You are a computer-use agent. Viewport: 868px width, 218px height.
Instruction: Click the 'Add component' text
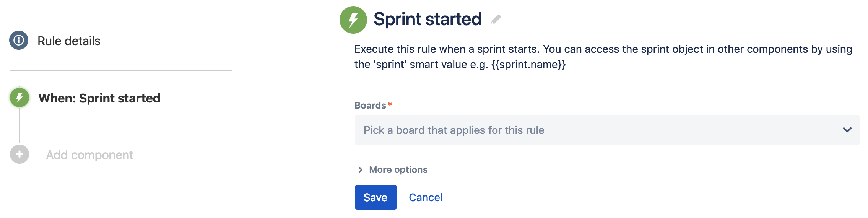click(x=89, y=155)
